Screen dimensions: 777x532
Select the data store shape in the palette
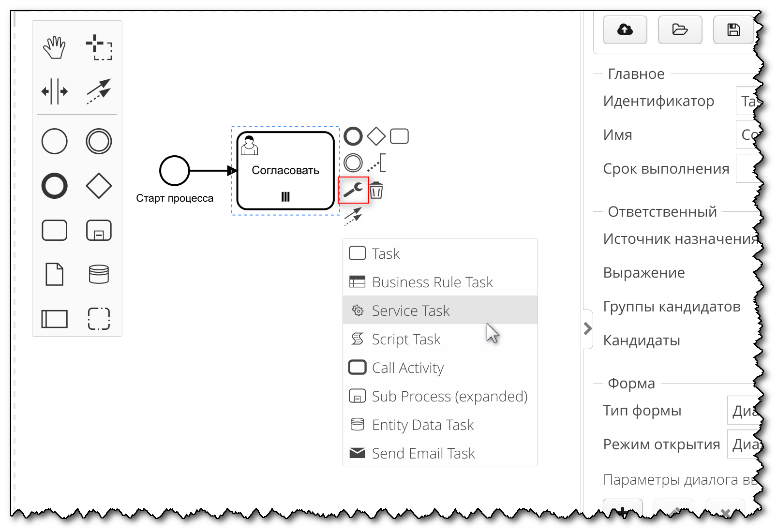pyautogui.click(x=99, y=274)
